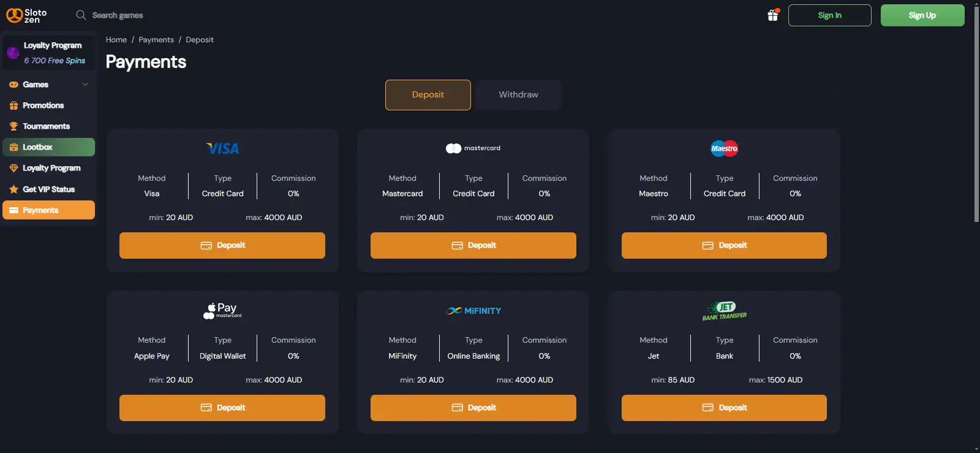Focus the Search games field
Screen dimensions: 980x453
118,15
